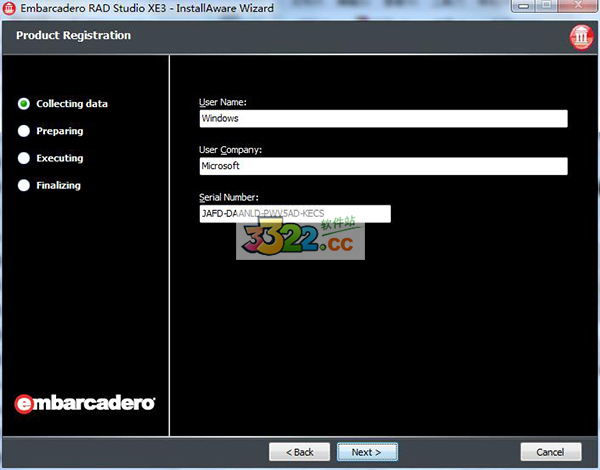Click the User Company text field
This screenshot has width=600, height=470.
coord(383,166)
